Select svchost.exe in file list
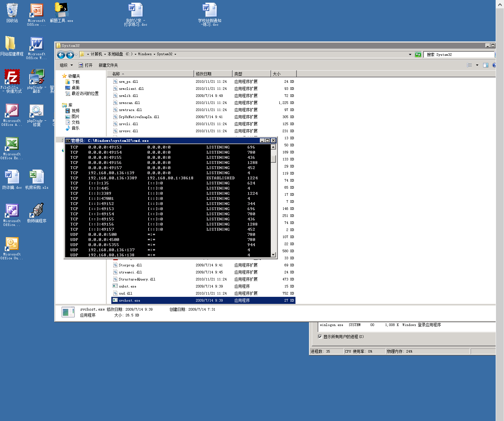Viewport: 504px width, 421px height. (x=203, y=300)
